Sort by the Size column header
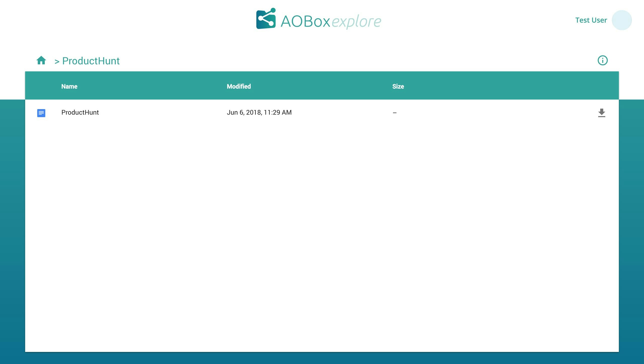 tap(398, 86)
